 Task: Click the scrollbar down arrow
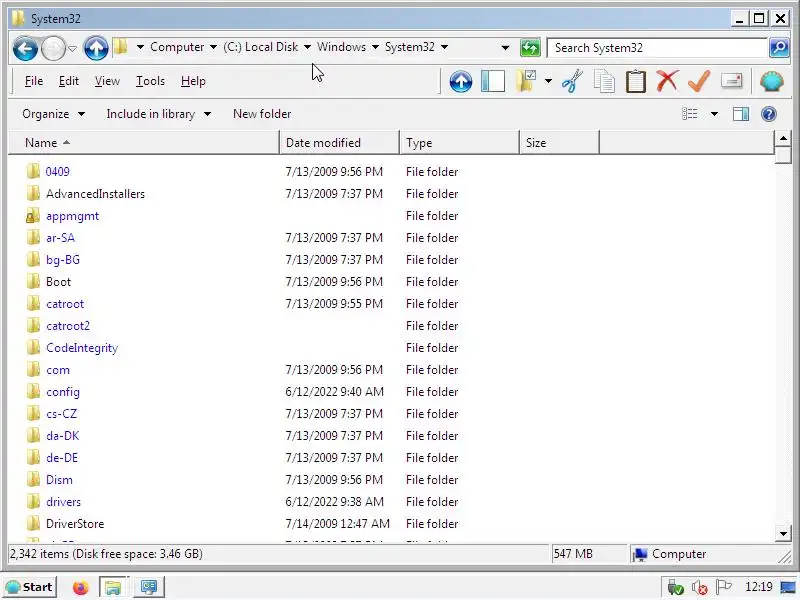783,534
